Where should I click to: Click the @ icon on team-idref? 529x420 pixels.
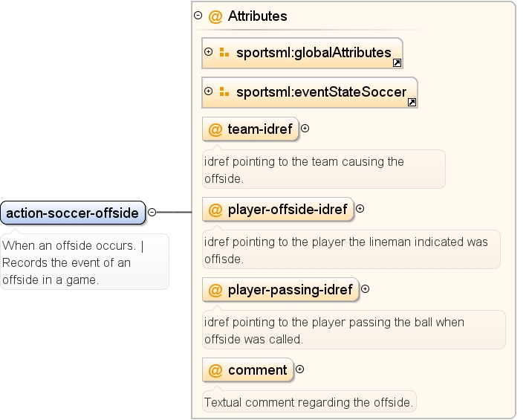click(215, 129)
